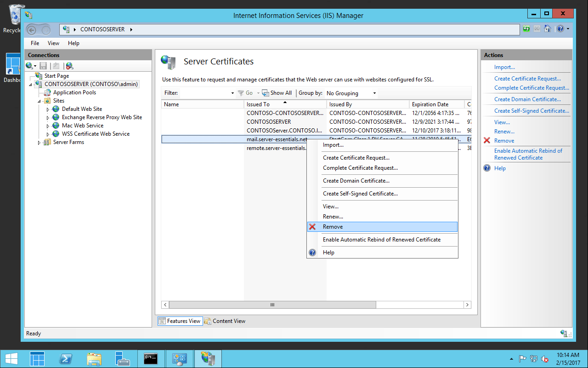The image size is (588, 368).
Task: Click Import... link in Actions pane
Action: click(x=504, y=67)
